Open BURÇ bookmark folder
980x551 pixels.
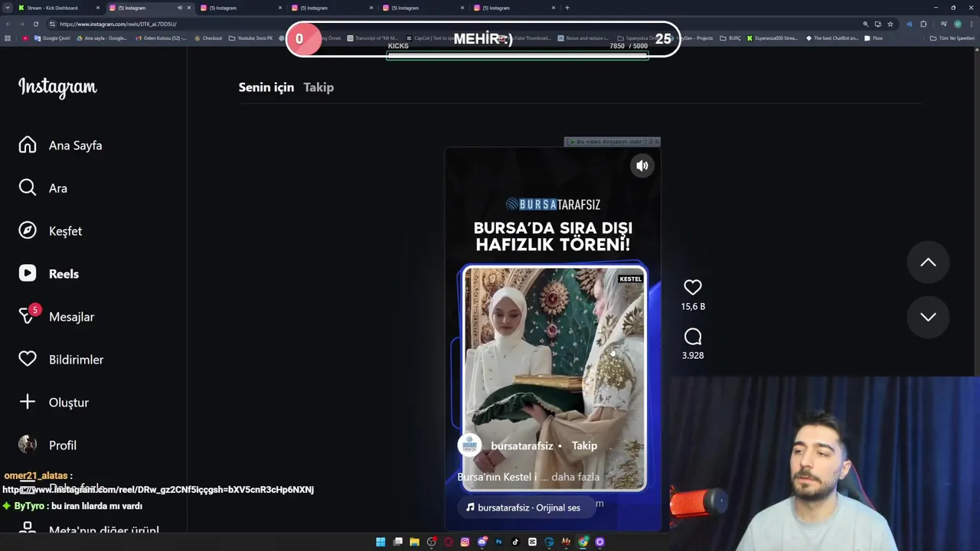tap(730, 38)
